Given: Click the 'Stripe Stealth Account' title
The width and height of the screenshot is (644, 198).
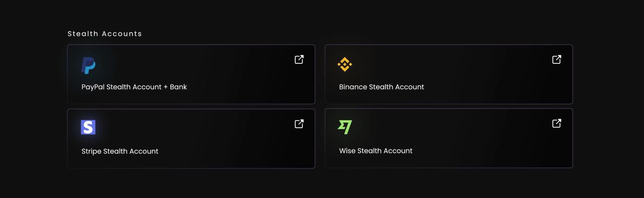Looking at the screenshot, I should [x=120, y=151].
